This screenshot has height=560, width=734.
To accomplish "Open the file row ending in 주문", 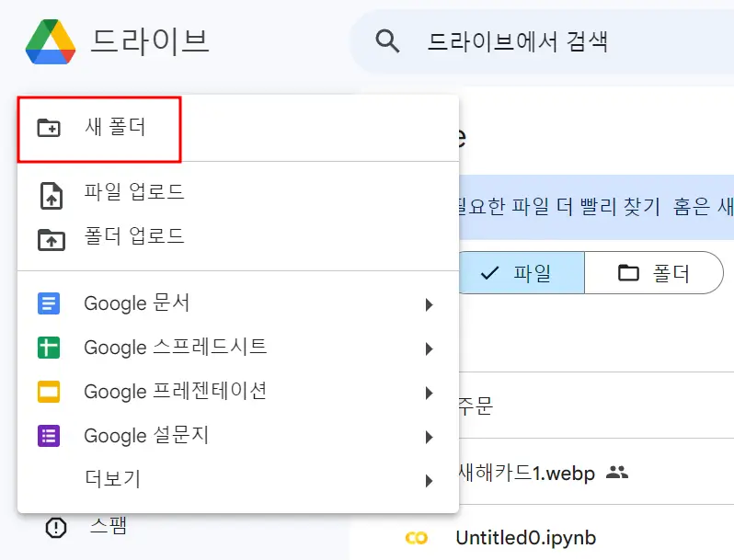I will point(596,406).
